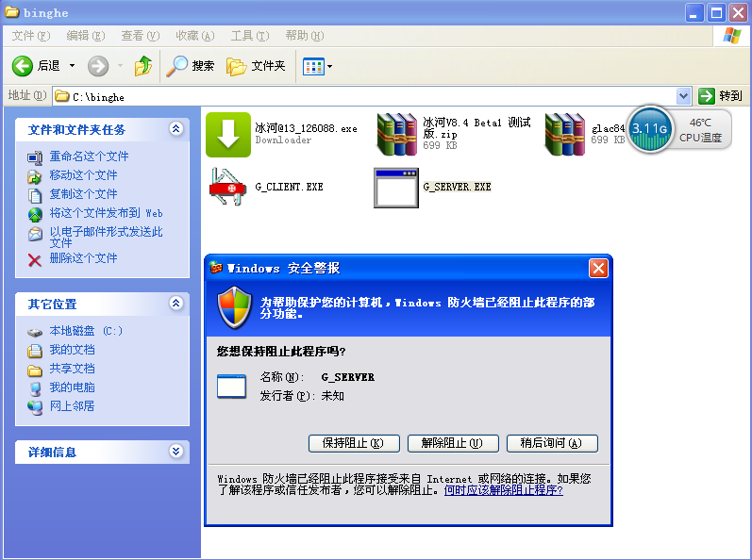This screenshot has width=752, height=560.
Task: Click the G_SERVER.EXE file name label
Action: tap(457, 187)
